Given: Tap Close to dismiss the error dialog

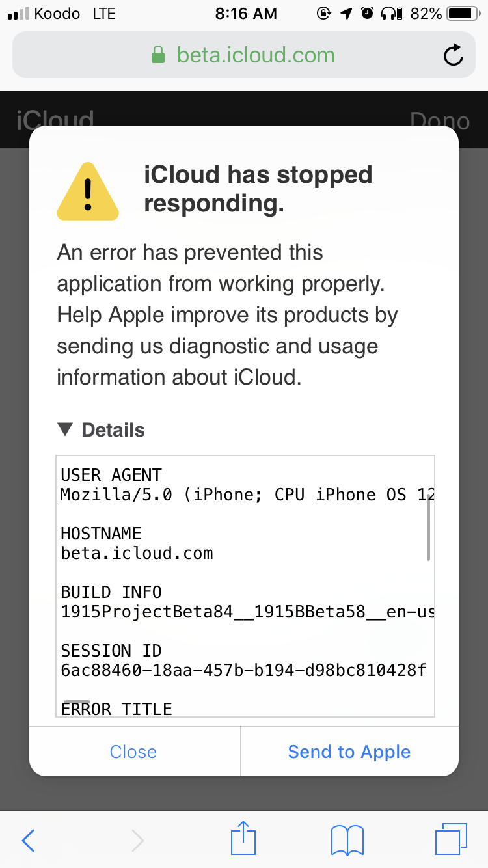Looking at the screenshot, I should (133, 752).
